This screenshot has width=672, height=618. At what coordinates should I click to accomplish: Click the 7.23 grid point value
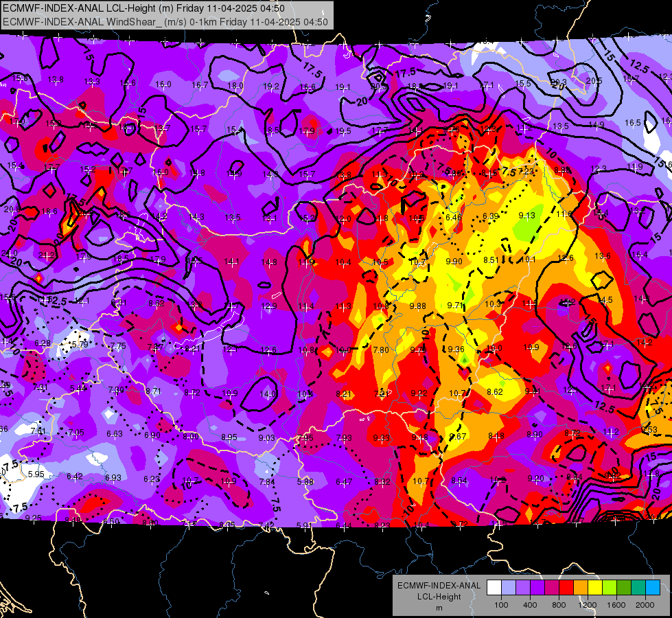pos(526,172)
